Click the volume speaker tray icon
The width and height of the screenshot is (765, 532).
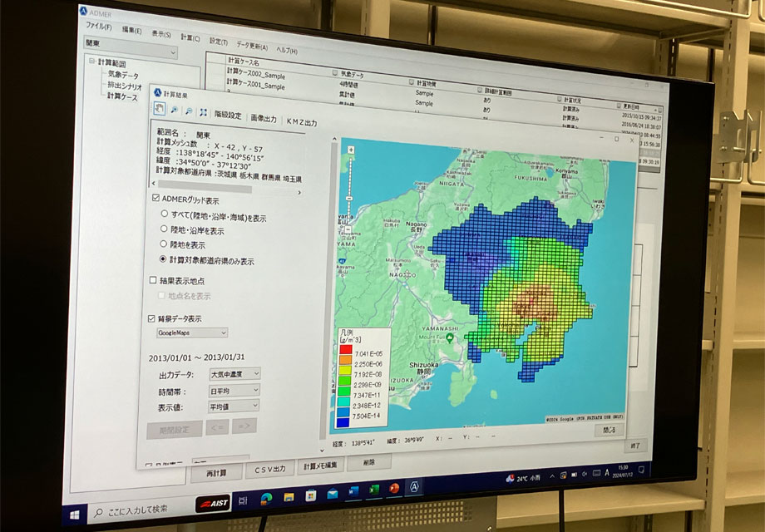click(x=585, y=474)
